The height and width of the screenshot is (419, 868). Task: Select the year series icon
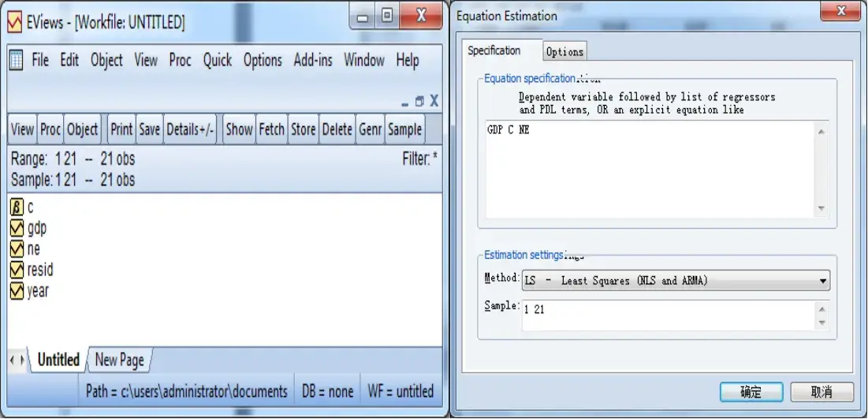pos(17,291)
